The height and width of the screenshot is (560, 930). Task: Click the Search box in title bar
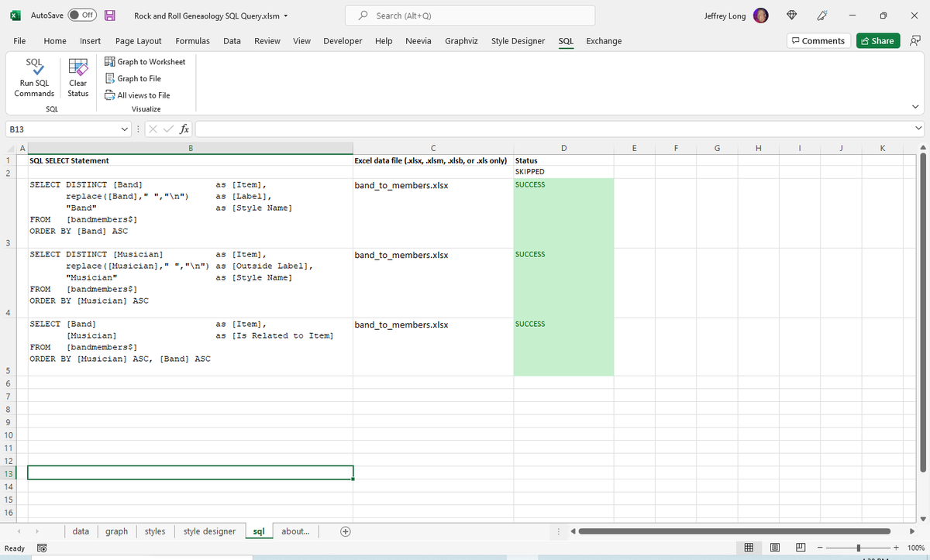[470, 15]
